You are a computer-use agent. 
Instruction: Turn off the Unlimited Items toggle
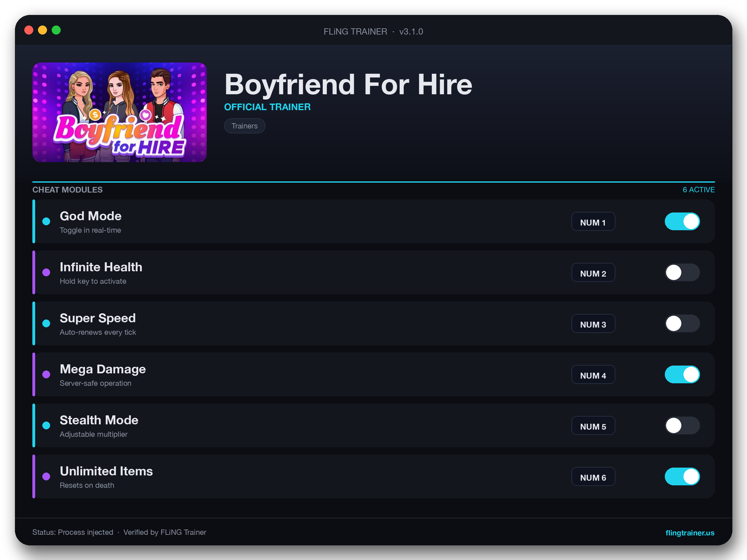[x=682, y=476]
